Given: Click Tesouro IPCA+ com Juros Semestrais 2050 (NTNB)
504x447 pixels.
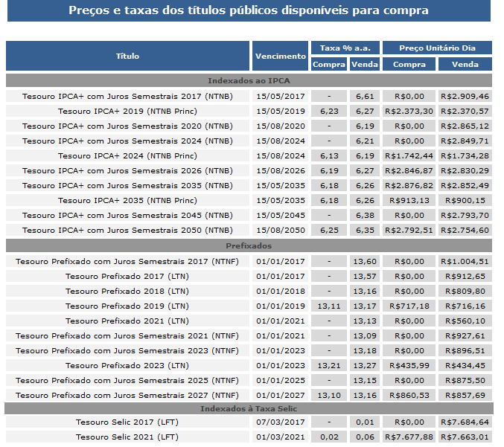Looking at the screenshot, I should pos(127,230).
